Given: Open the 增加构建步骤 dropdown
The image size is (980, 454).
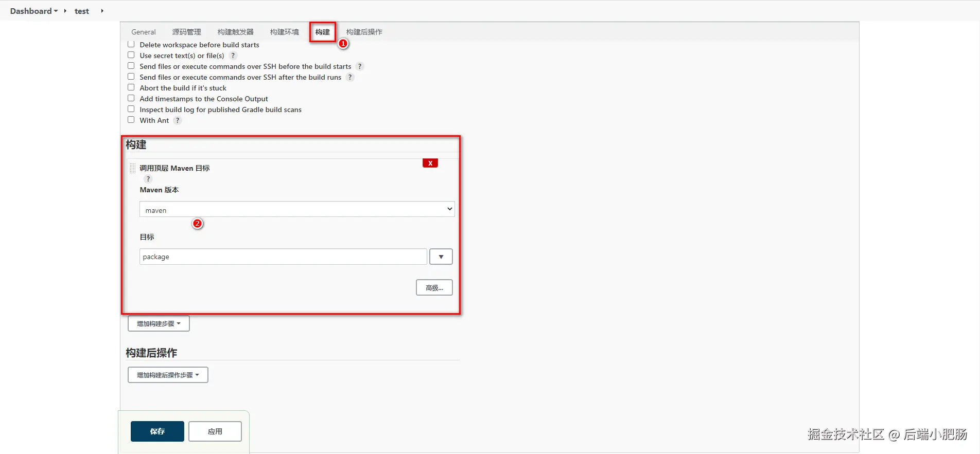Looking at the screenshot, I should coord(159,323).
